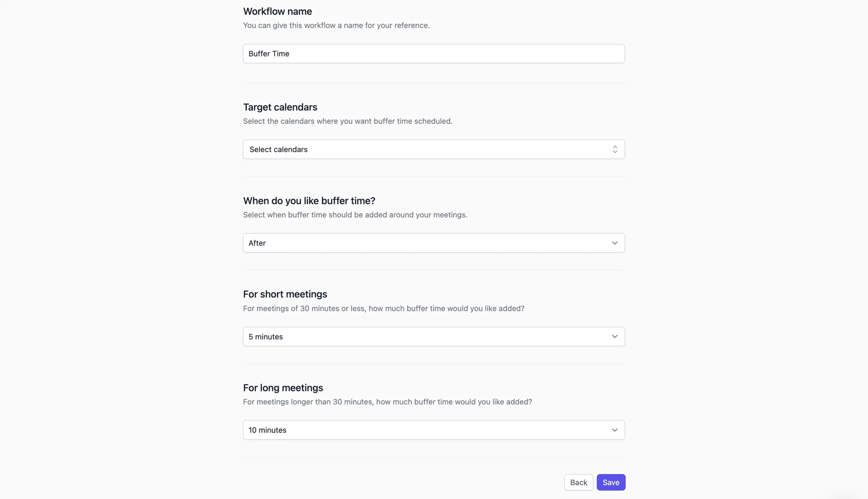
Task: Click the workflow name input field
Action: [x=433, y=54]
